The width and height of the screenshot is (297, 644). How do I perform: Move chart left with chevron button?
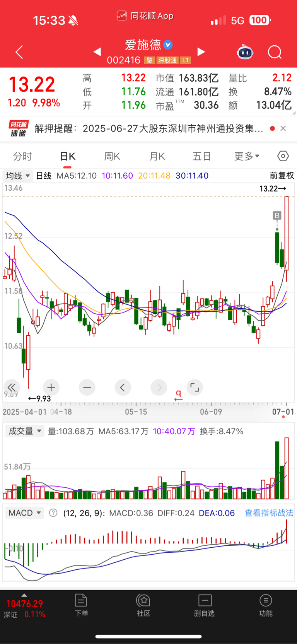[x=123, y=387]
